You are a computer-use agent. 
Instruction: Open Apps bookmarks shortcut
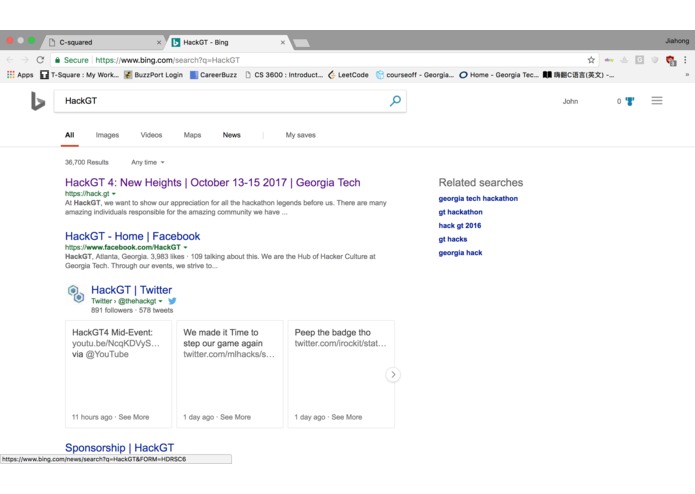pos(20,75)
